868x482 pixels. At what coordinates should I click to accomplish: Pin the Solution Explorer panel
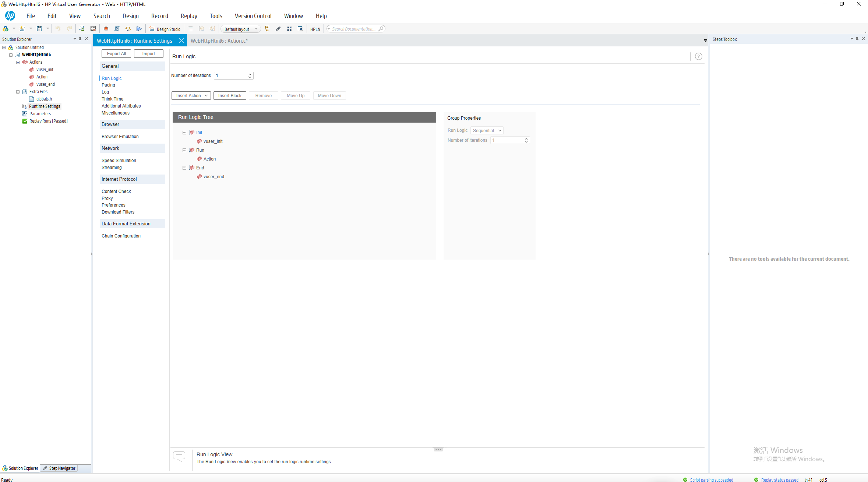click(80, 39)
